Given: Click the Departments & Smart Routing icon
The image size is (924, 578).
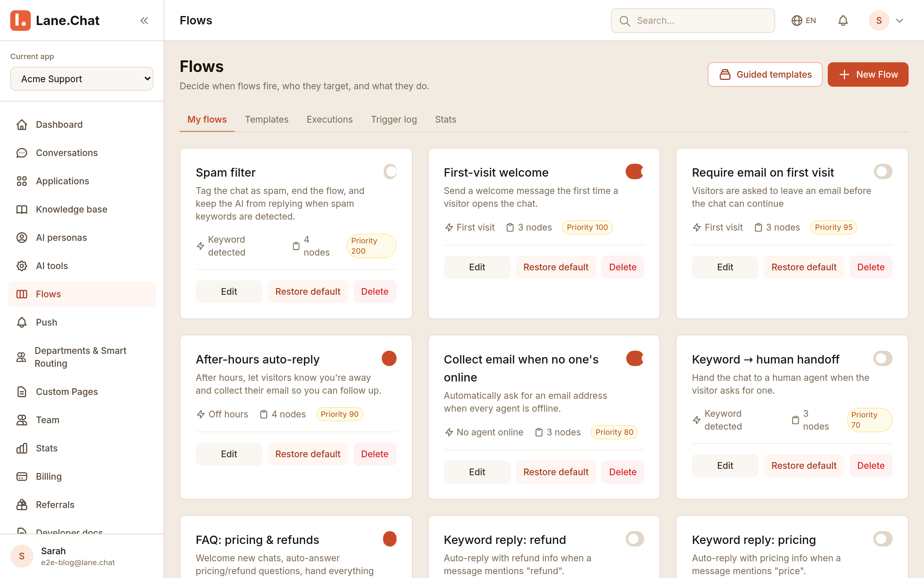Looking at the screenshot, I should [21, 357].
